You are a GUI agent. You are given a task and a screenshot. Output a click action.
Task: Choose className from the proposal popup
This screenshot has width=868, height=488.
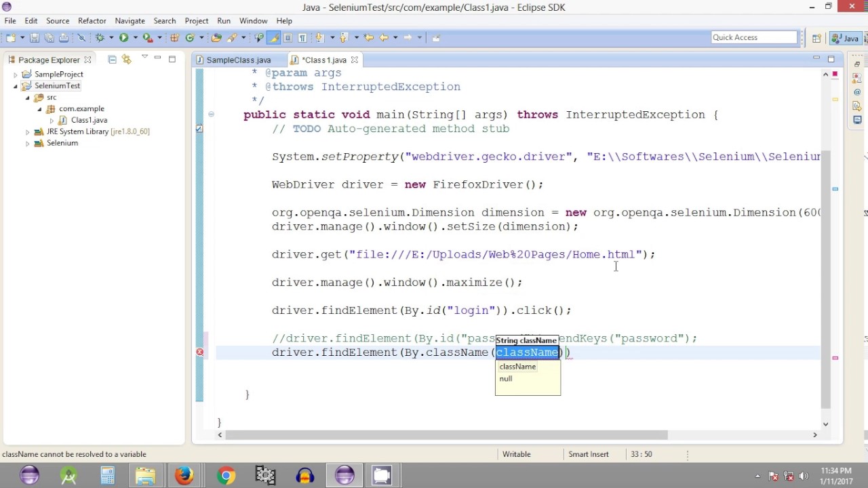pos(517,367)
